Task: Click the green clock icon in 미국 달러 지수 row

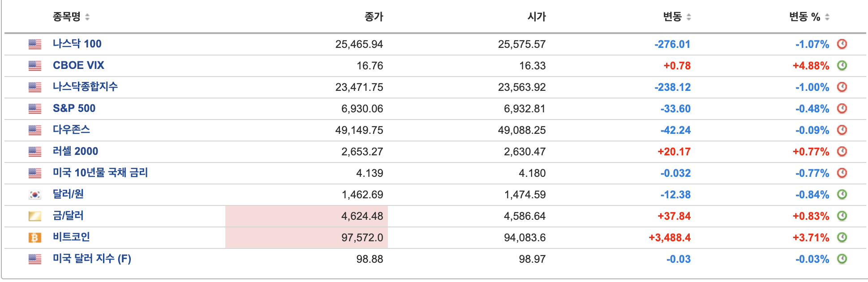Action: tap(842, 259)
